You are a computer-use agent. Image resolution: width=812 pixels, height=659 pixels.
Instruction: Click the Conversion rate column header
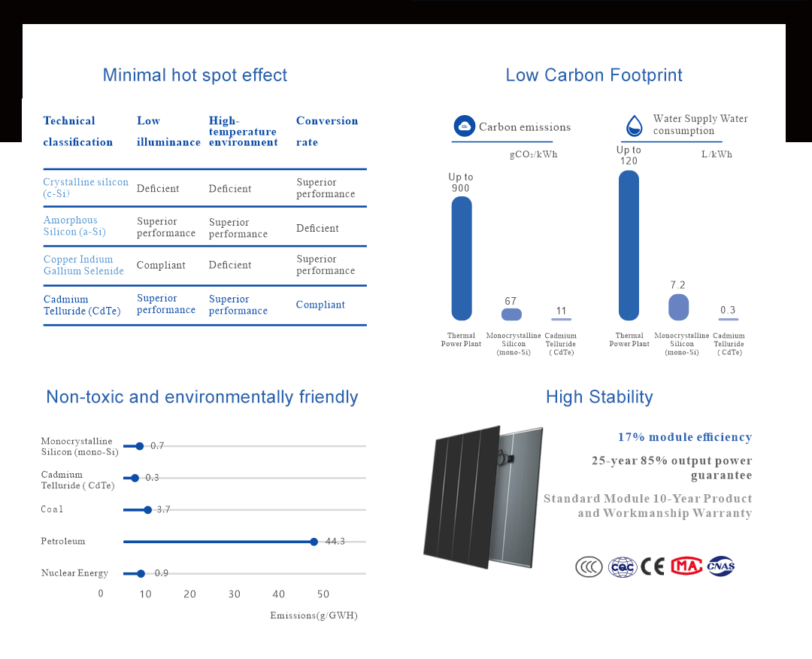(326, 131)
